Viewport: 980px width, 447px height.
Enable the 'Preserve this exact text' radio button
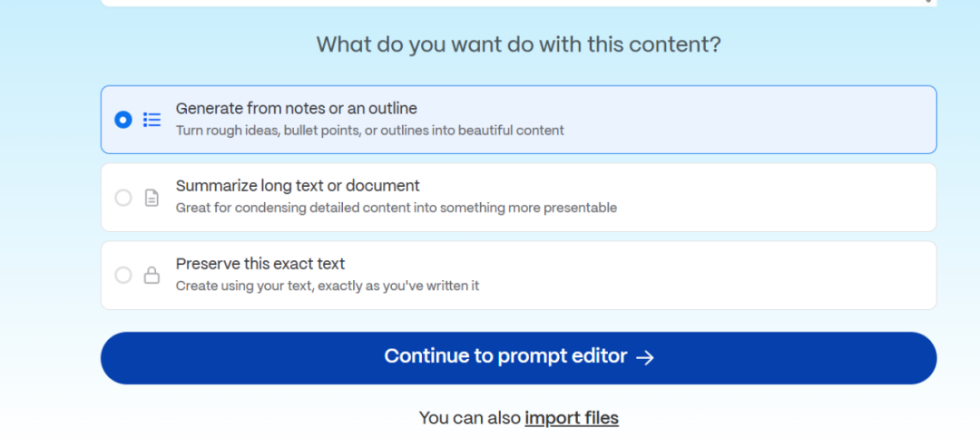[x=123, y=275]
